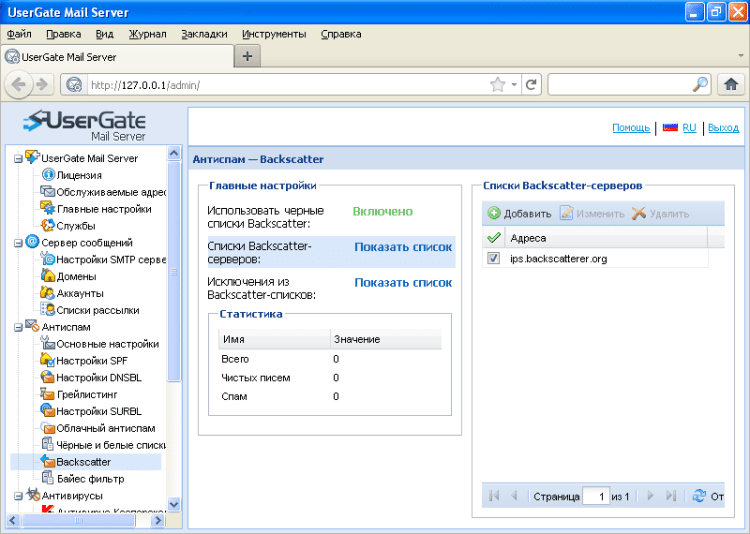
Task: Uncheck the ips.backscatterer.org checkbox
Action: (x=493, y=258)
